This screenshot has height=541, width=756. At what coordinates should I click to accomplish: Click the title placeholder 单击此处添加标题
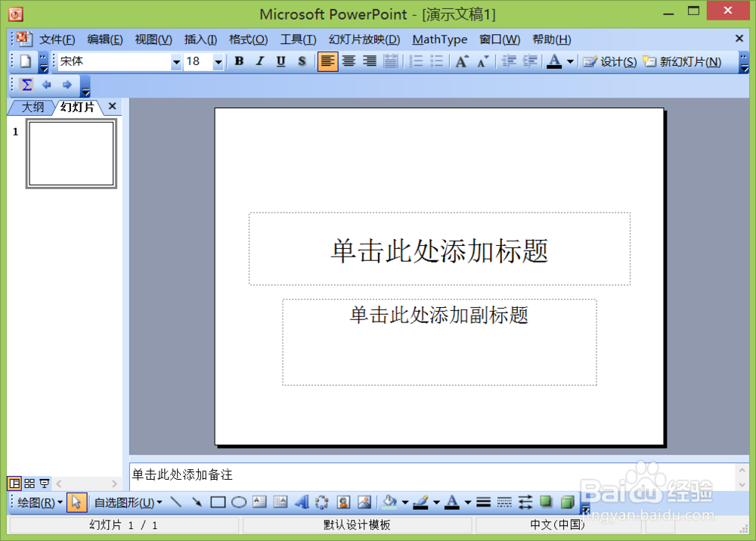pos(439,250)
